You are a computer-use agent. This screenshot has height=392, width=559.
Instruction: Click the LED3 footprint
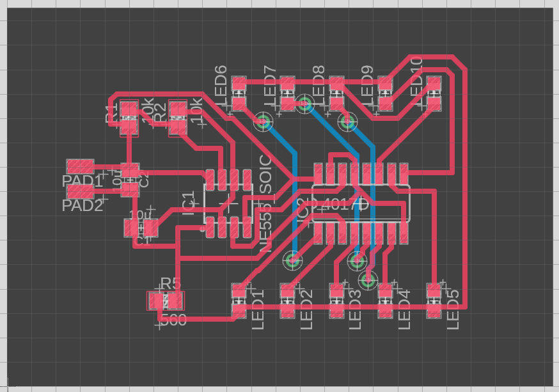click(x=336, y=301)
